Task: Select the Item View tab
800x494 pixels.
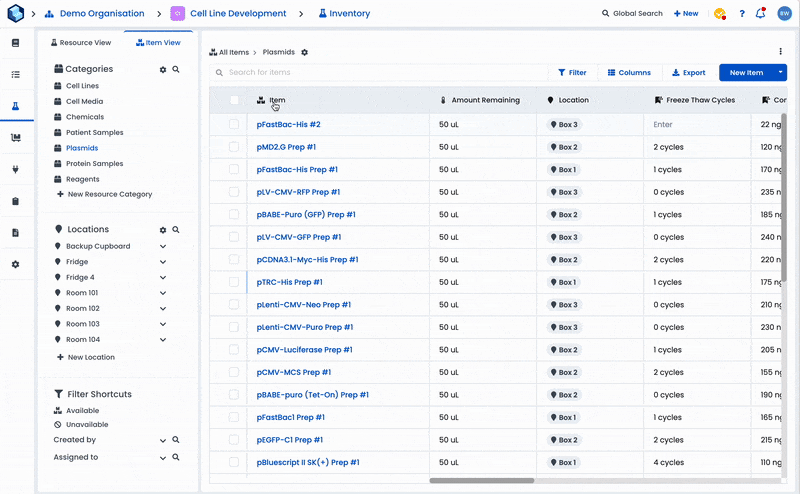Action: [159, 43]
